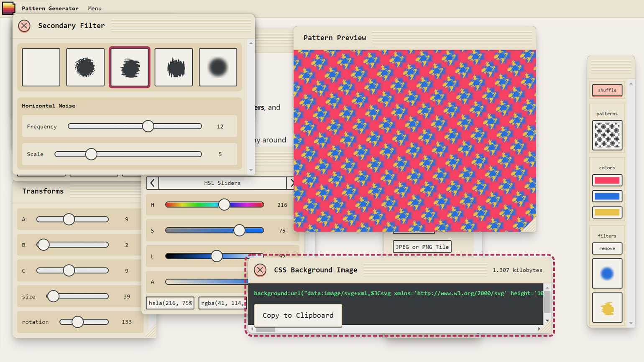Click the hsla color value field
The width and height of the screenshot is (644, 362).
coord(170,303)
